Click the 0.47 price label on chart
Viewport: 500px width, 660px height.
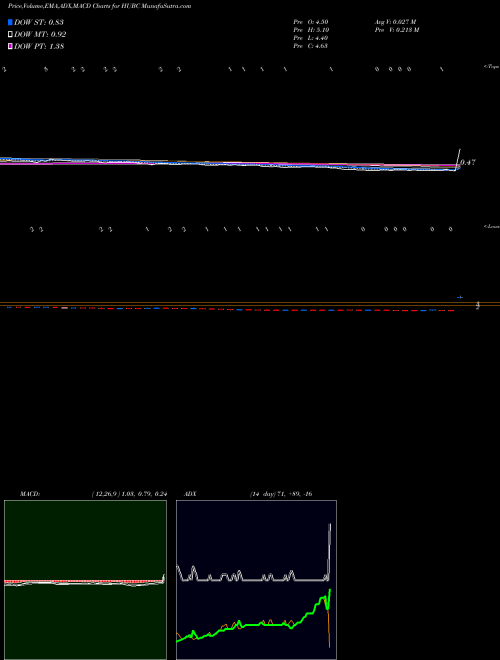(x=468, y=162)
